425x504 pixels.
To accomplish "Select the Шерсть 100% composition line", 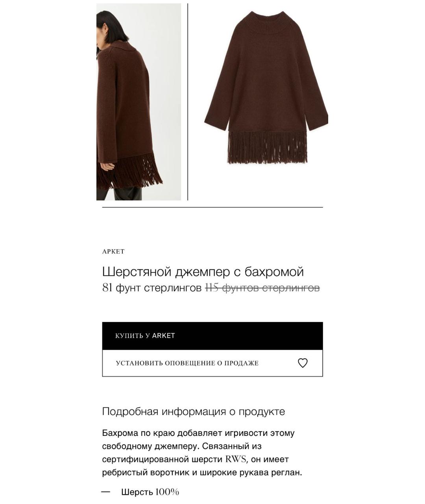I will (x=150, y=492).
